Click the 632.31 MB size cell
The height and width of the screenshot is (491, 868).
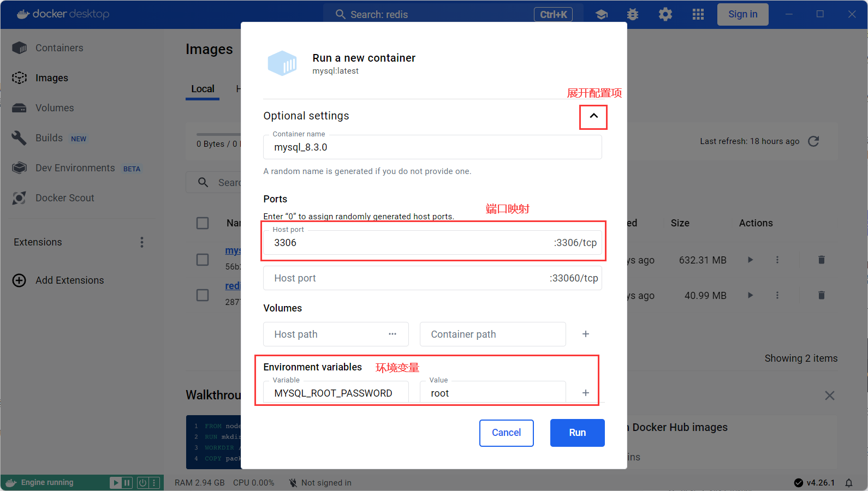[x=703, y=260]
